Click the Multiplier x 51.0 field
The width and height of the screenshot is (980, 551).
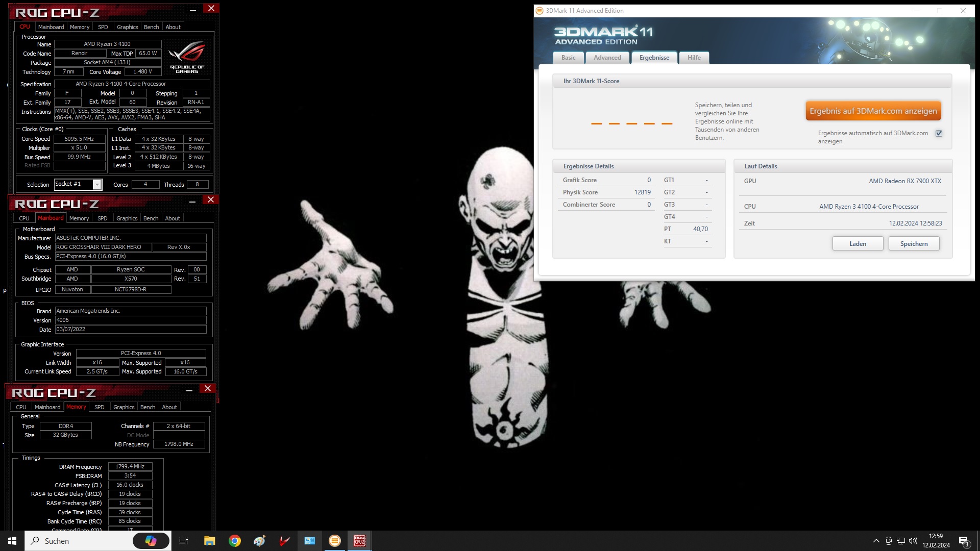click(80, 148)
